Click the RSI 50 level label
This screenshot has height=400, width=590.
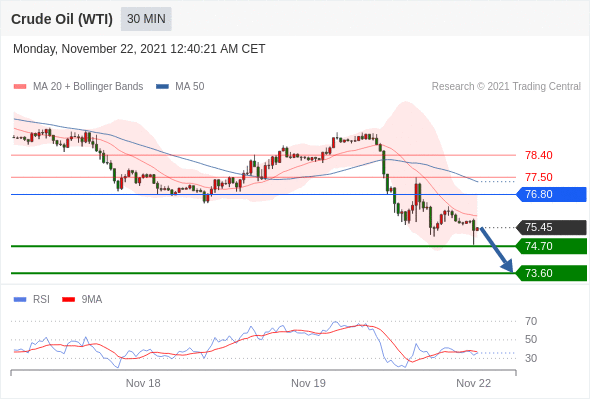[531, 339]
